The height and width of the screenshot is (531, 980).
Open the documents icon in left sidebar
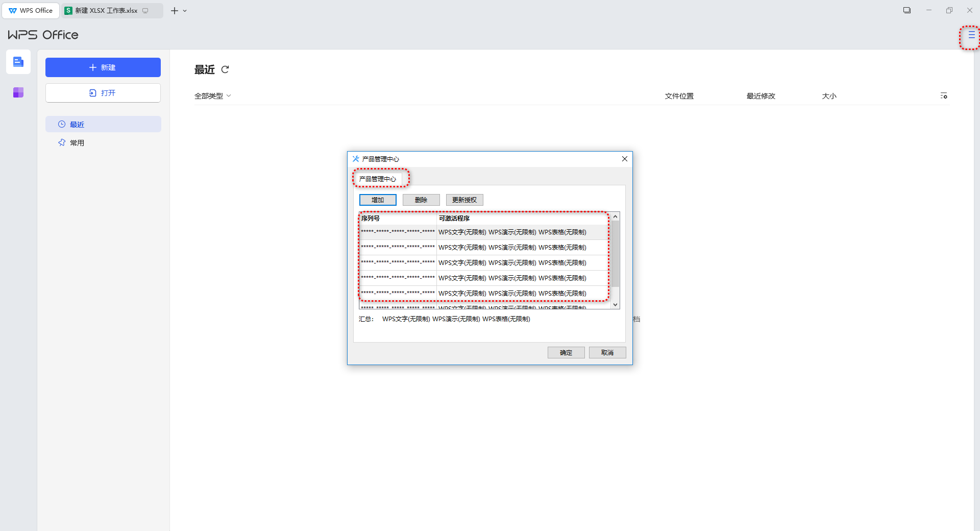click(x=18, y=62)
